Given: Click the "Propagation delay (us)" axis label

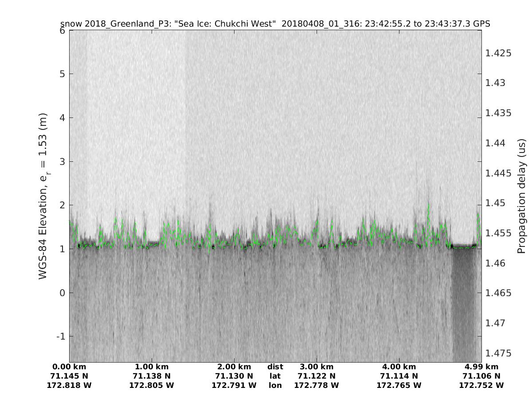Looking at the screenshot, I should 521,196.
